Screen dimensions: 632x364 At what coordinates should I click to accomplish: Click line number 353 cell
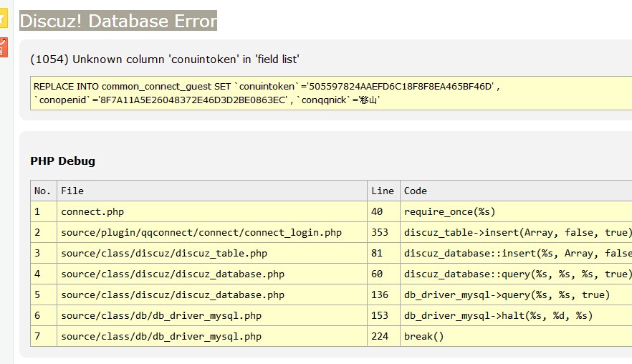(x=380, y=232)
